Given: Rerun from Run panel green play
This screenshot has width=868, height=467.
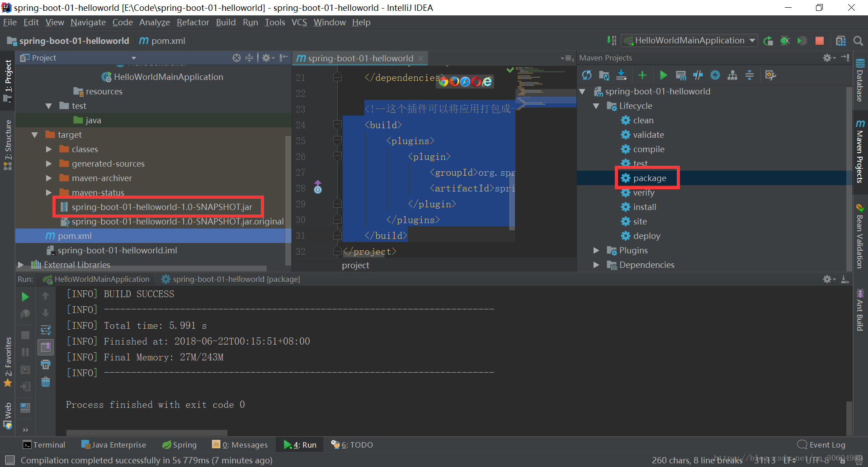Looking at the screenshot, I should [x=25, y=297].
